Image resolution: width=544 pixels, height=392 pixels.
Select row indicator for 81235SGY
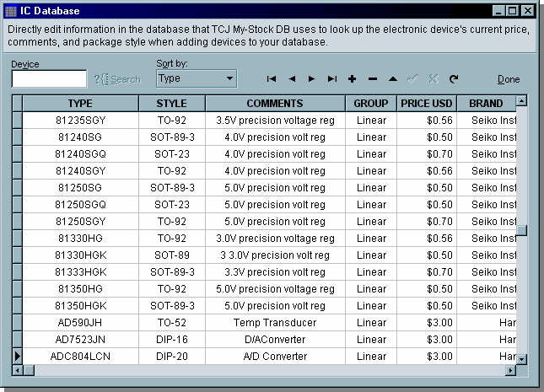pos(18,121)
